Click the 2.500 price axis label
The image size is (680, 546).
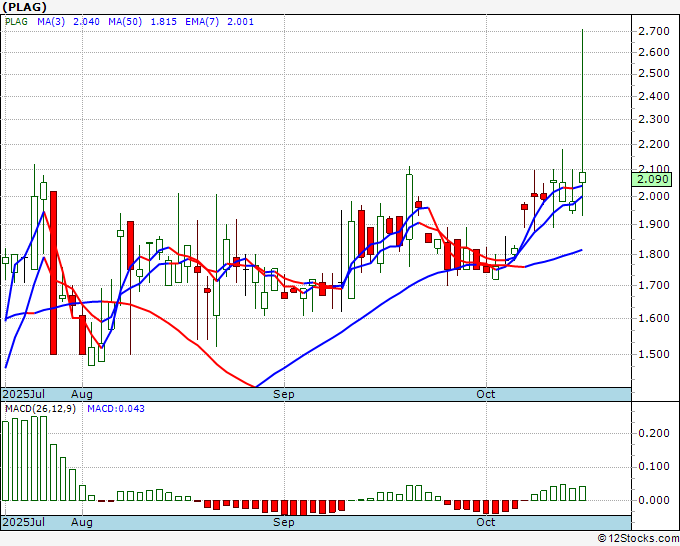click(x=654, y=73)
